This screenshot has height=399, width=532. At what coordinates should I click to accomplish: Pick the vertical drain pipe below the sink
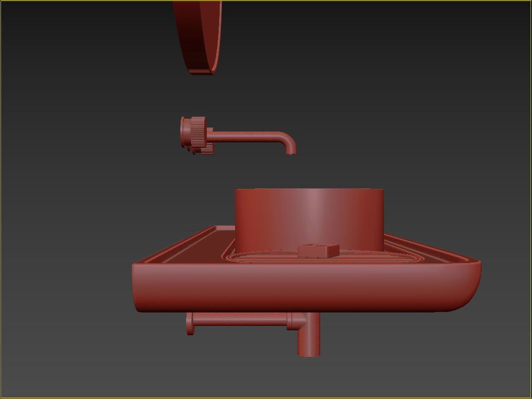[309, 335]
